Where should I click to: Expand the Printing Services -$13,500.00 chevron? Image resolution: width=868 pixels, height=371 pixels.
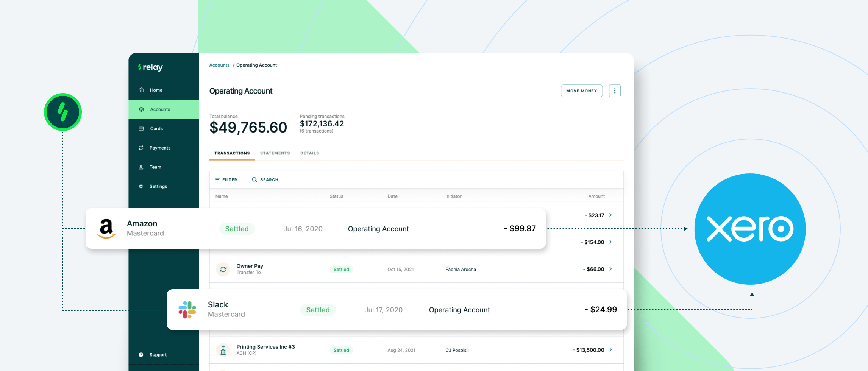click(x=610, y=350)
